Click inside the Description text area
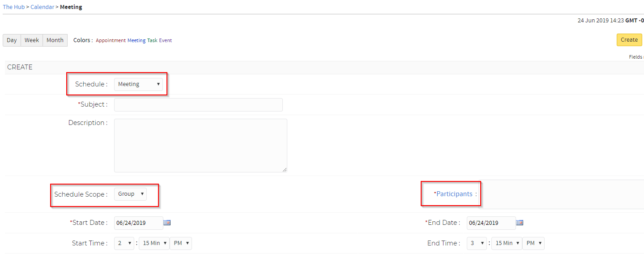Screen dimensions: 644x258 [x=200, y=145]
